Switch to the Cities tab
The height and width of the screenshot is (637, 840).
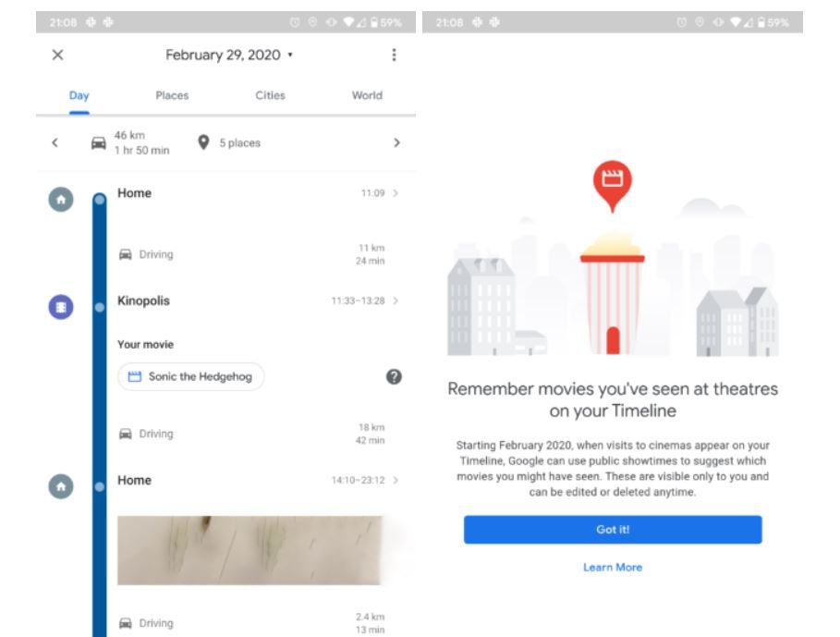point(270,95)
